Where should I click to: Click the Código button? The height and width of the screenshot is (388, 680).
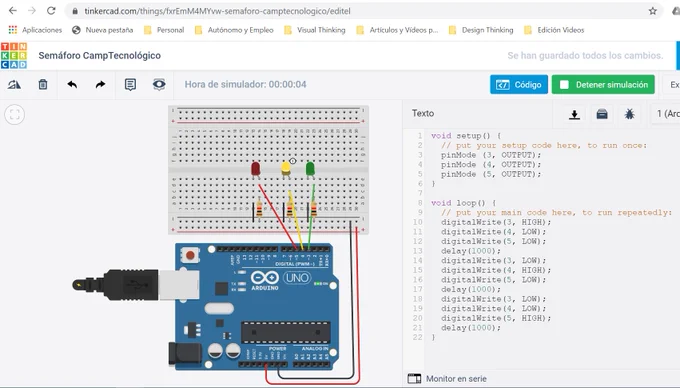click(x=519, y=85)
